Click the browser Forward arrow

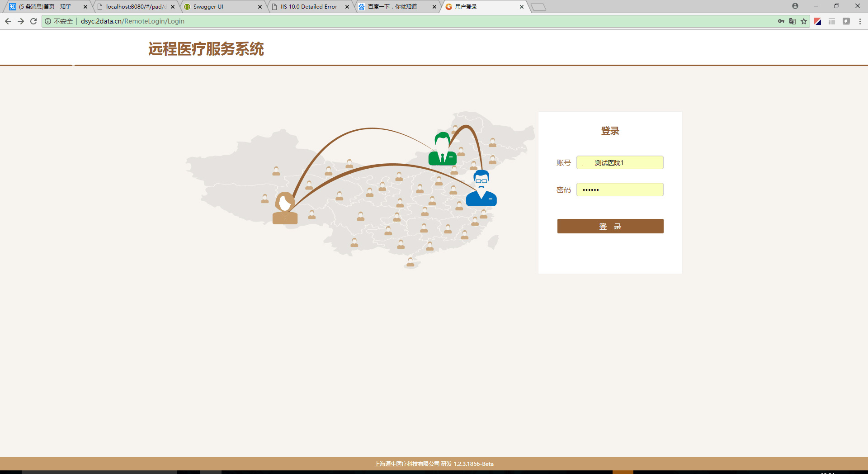tap(21, 21)
